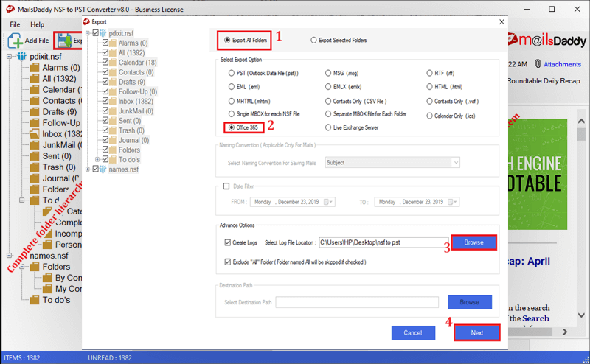Screen dimensions: 590x364
Task: Select Calendar Only (.ics) export option
Action: 429,116
